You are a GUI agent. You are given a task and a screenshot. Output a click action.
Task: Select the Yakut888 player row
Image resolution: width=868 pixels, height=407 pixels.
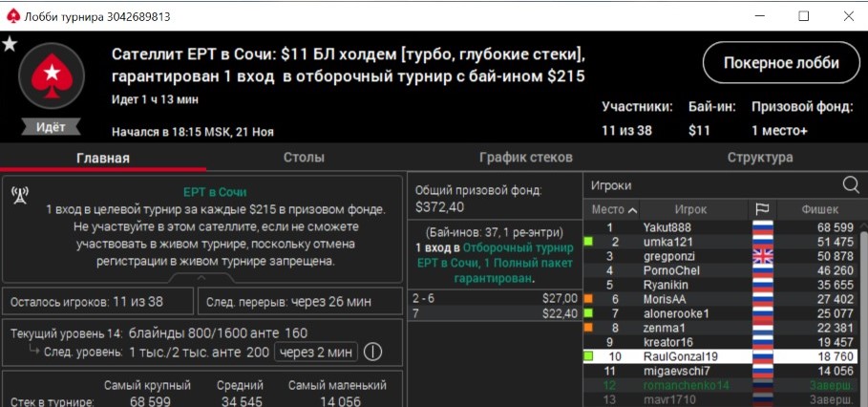coord(721,227)
